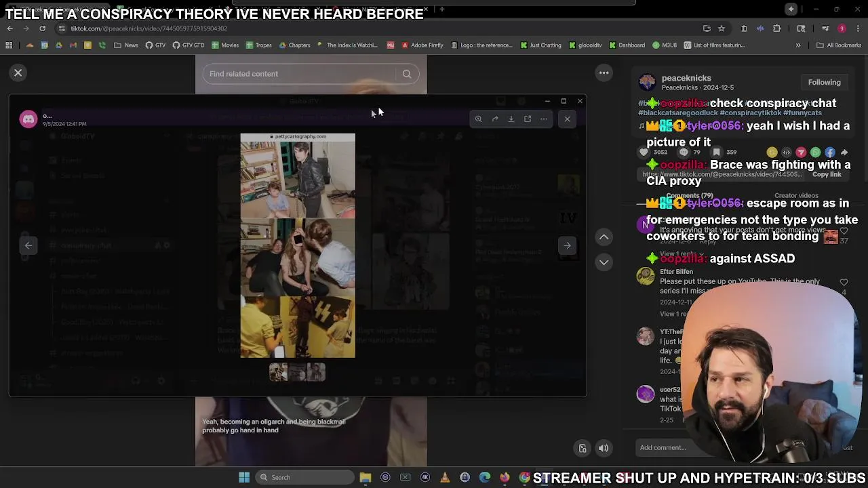Go to the next TikTok video with the down chevron
This screenshot has height=488, width=868.
point(604,262)
